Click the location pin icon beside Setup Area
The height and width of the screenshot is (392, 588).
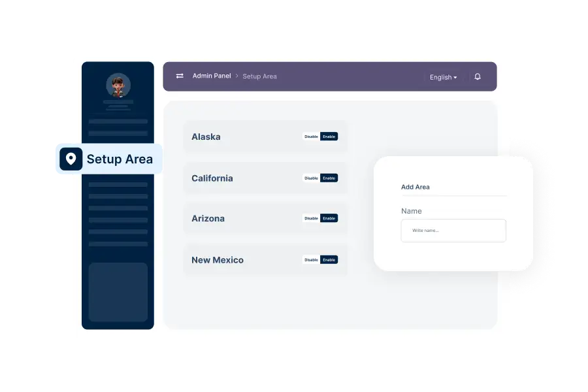click(71, 159)
